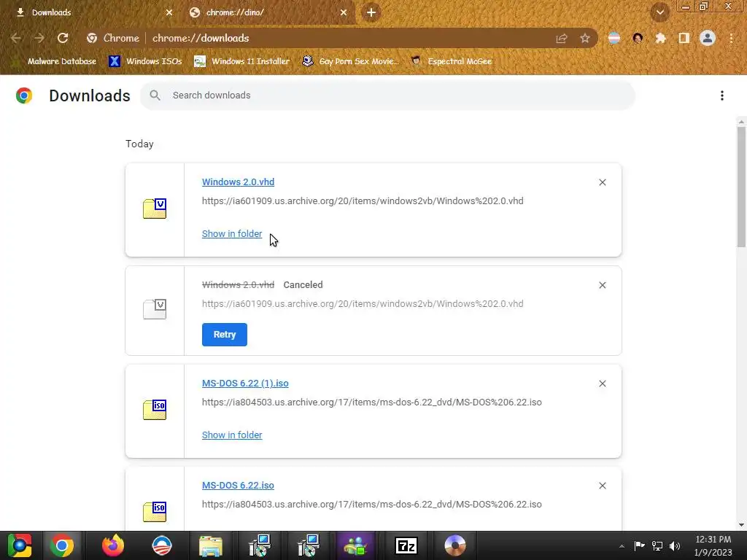Show hidden tray icons arrow
The image size is (747, 560).
(x=622, y=546)
